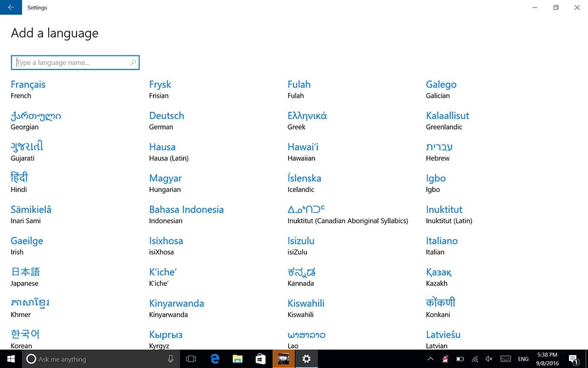Launch Microsoft Edge from the taskbar

[215, 359]
